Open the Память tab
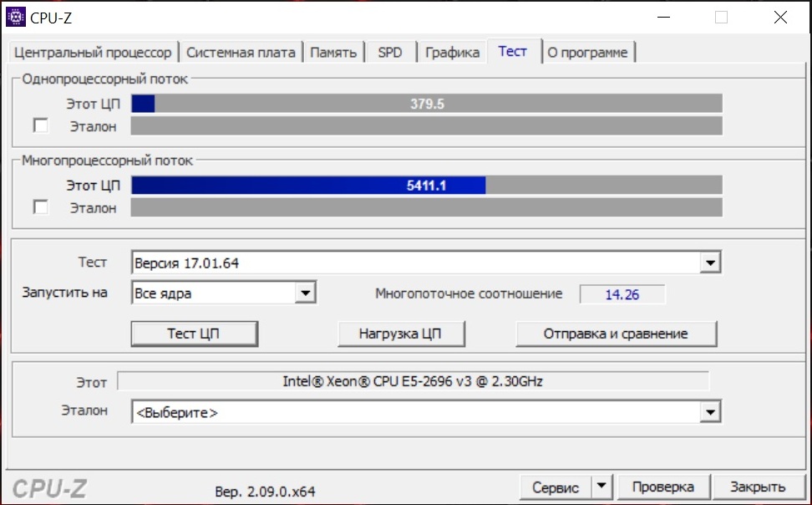The width and height of the screenshot is (812, 505). pyautogui.click(x=333, y=53)
